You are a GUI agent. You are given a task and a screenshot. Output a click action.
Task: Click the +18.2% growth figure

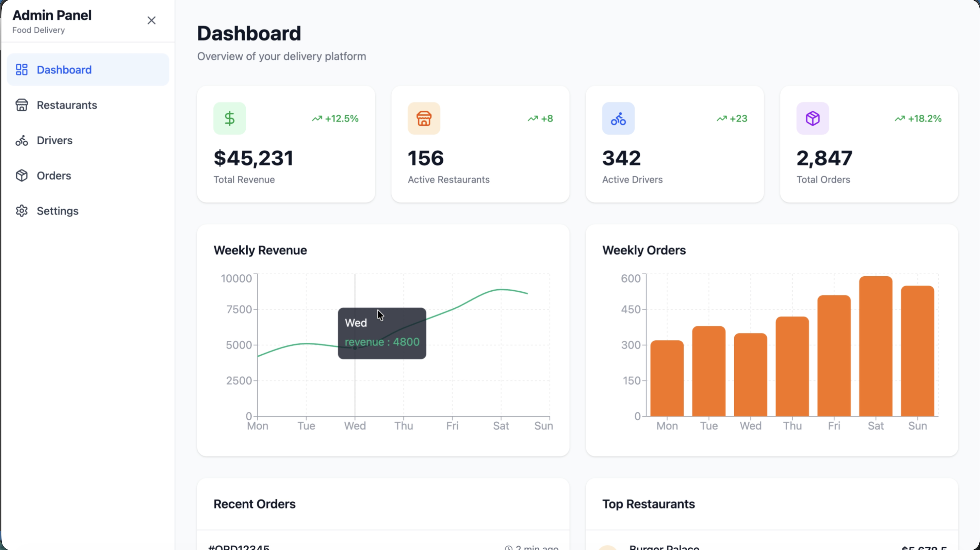pyautogui.click(x=925, y=119)
